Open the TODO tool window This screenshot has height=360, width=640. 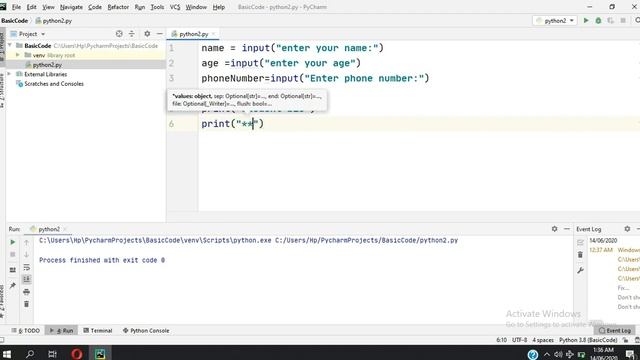(26, 330)
